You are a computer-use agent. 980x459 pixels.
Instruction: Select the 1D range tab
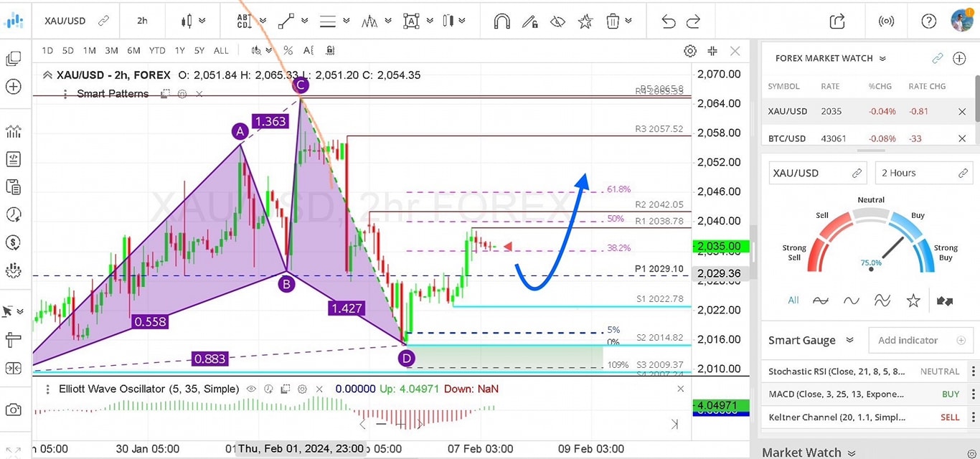coord(47,50)
